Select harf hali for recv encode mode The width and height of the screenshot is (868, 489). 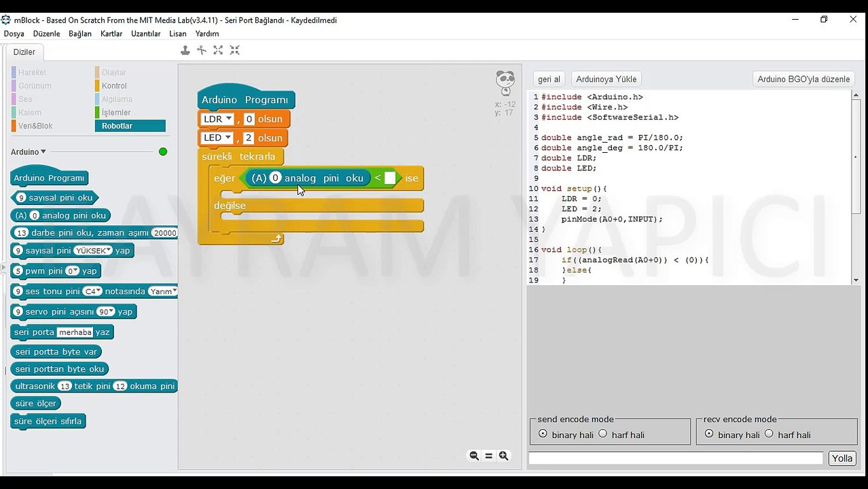pyautogui.click(x=769, y=434)
